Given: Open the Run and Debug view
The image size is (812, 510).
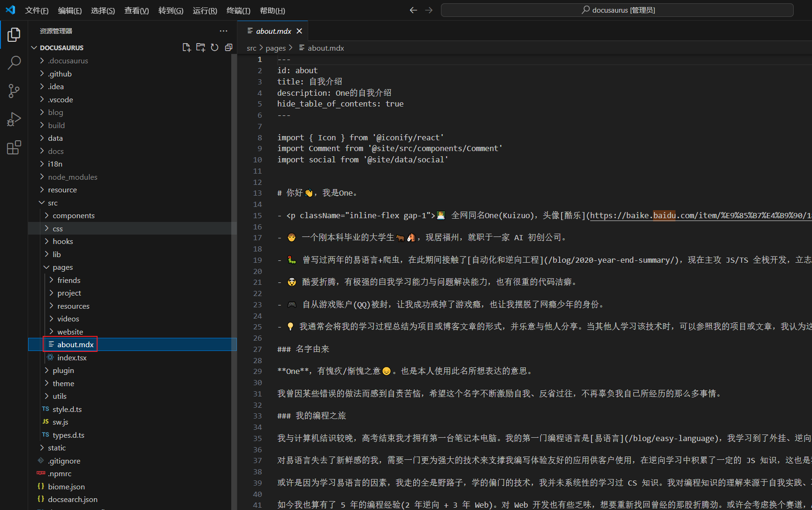Looking at the screenshot, I should pos(14,119).
